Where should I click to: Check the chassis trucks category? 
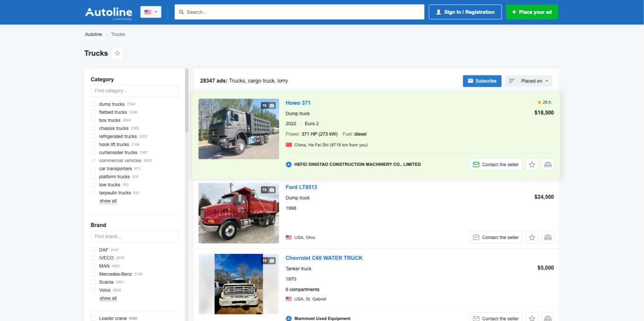[x=93, y=128]
